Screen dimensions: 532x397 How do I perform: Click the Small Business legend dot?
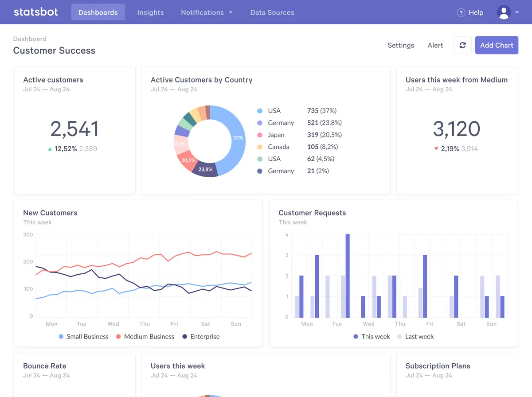coord(61,336)
